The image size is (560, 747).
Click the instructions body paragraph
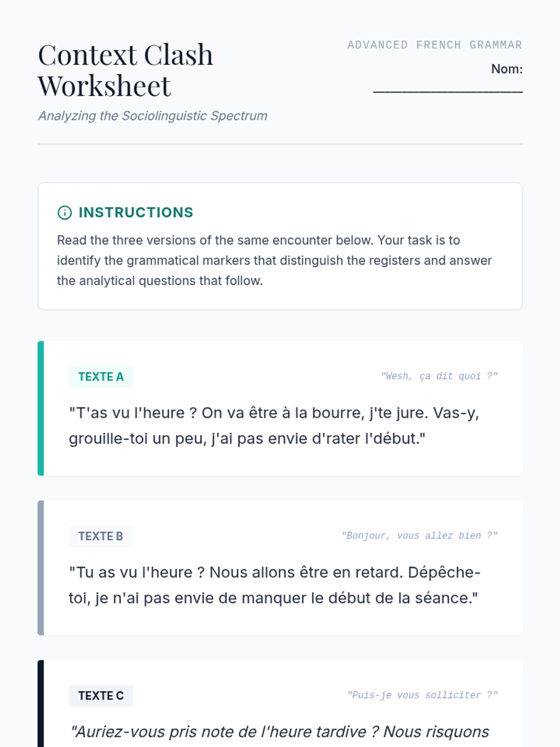[274, 261]
